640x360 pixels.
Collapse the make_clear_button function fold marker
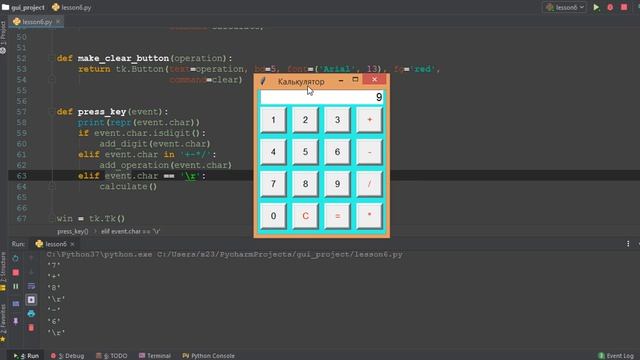pyautogui.click(x=52, y=58)
